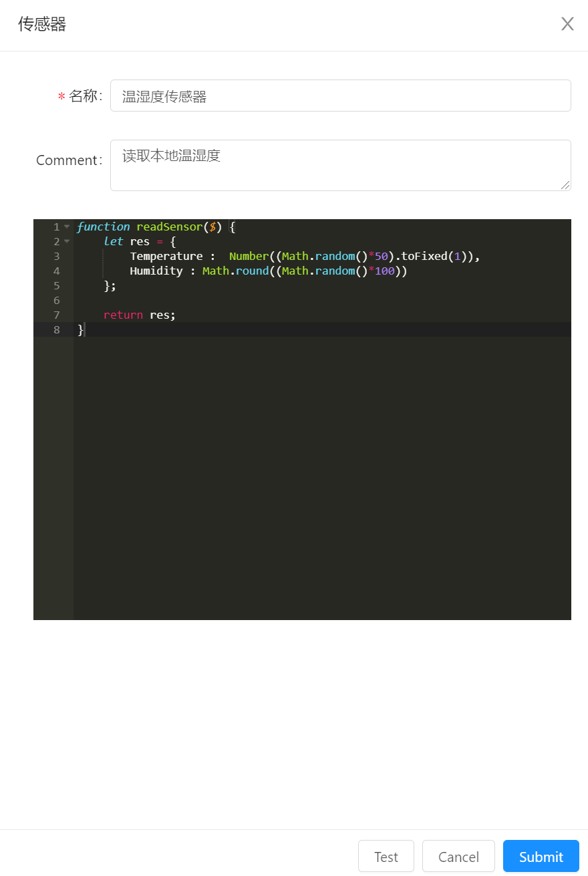Click the Temperature property in the code
588x876 pixels.
pyautogui.click(x=166, y=257)
